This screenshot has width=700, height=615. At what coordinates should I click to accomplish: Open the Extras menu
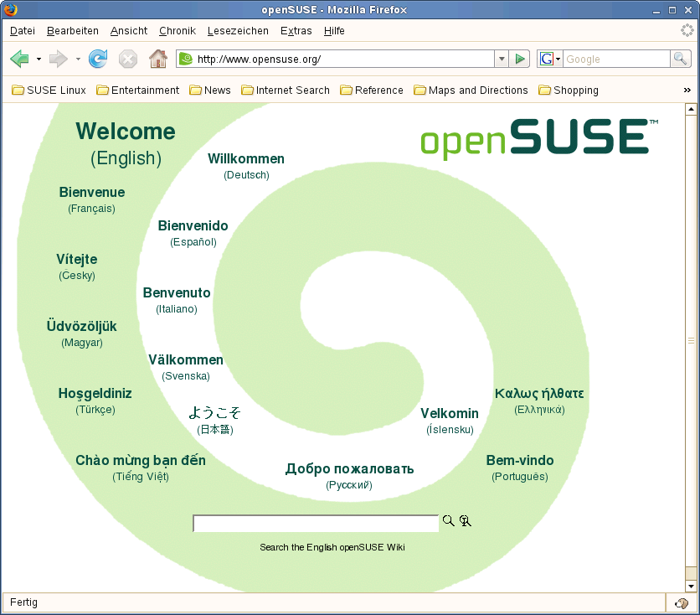pyautogui.click(x=296, y=31)
